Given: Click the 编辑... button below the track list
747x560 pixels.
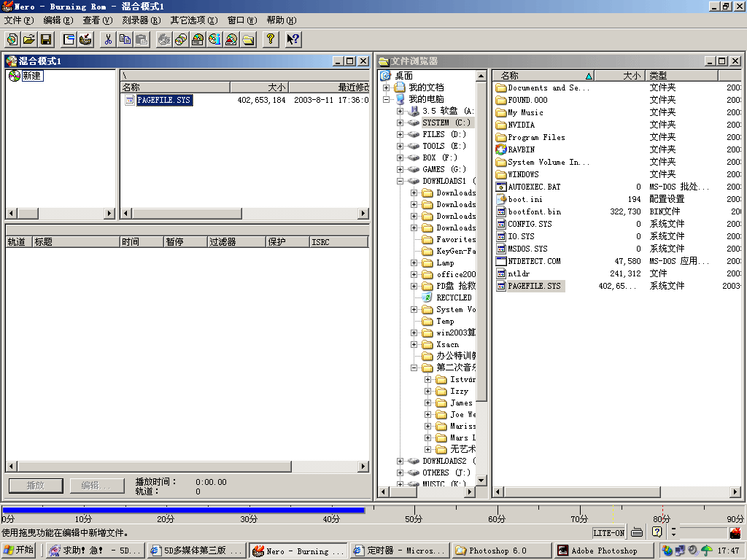Looking at the screenshot, I should pyautogui.click(x=97, y=486).
